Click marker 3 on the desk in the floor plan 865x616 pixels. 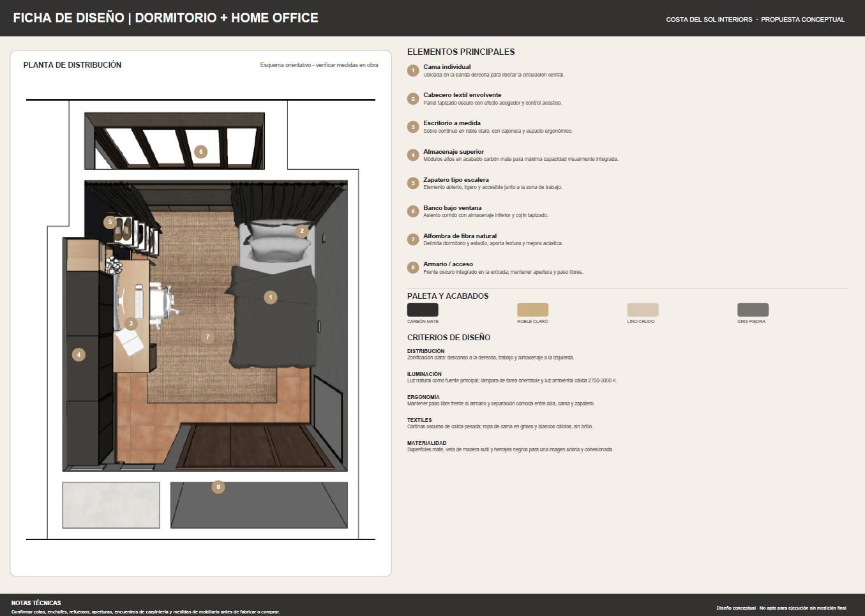131,324
